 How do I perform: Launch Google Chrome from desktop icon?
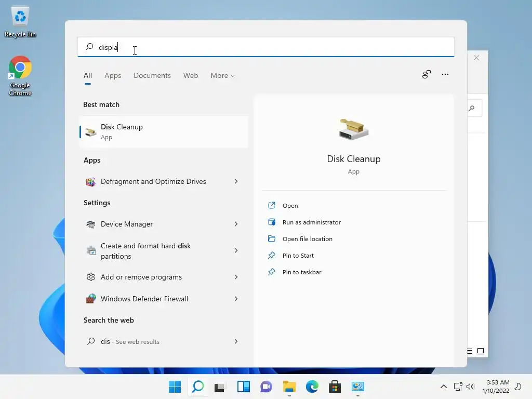(20, 76)
